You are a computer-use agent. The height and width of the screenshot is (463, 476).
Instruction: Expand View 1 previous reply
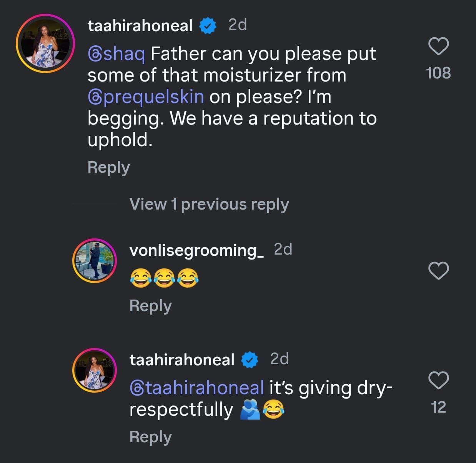coord(209,204)
